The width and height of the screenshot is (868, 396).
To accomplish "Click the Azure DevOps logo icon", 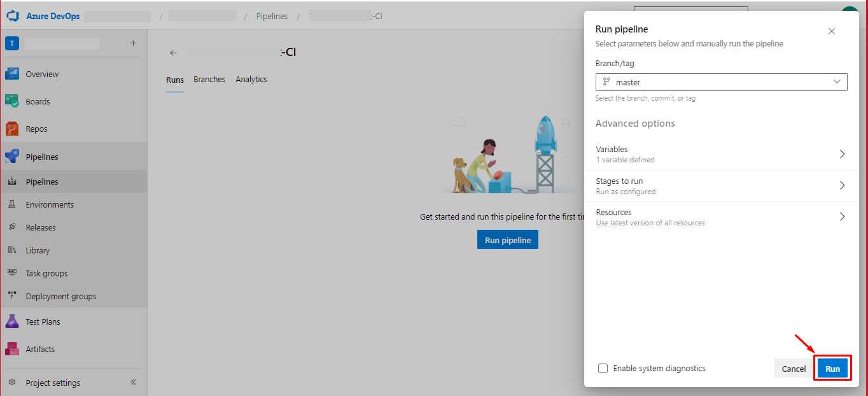I will [13, 16].
